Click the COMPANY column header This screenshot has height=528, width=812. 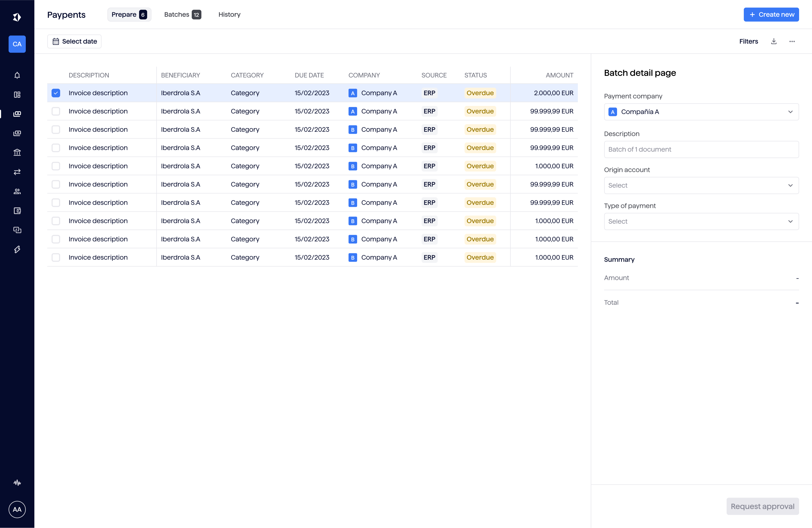[x=364, y=75]
